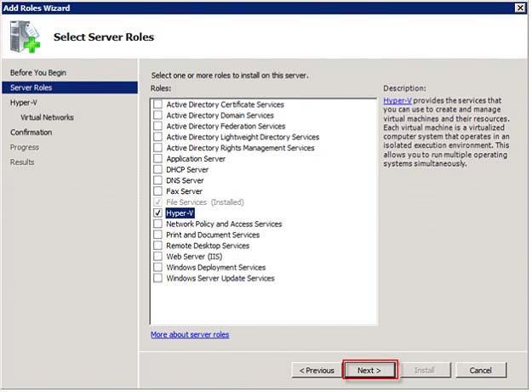Image resolution: width=532 pixels, height=392 pixels.
Task: Check Active Directory Rights Management Services
Action: click(x=157, y=147)
